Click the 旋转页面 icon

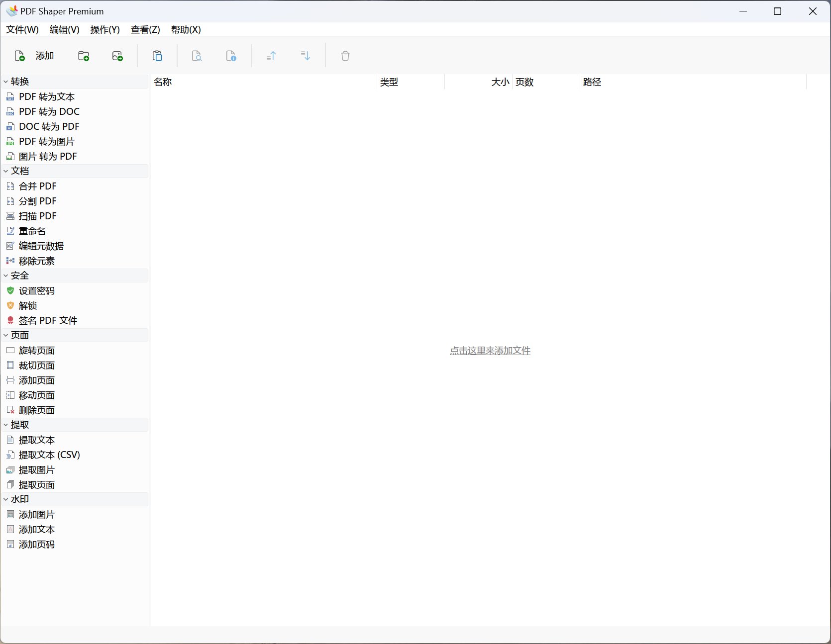pos(10,350)
